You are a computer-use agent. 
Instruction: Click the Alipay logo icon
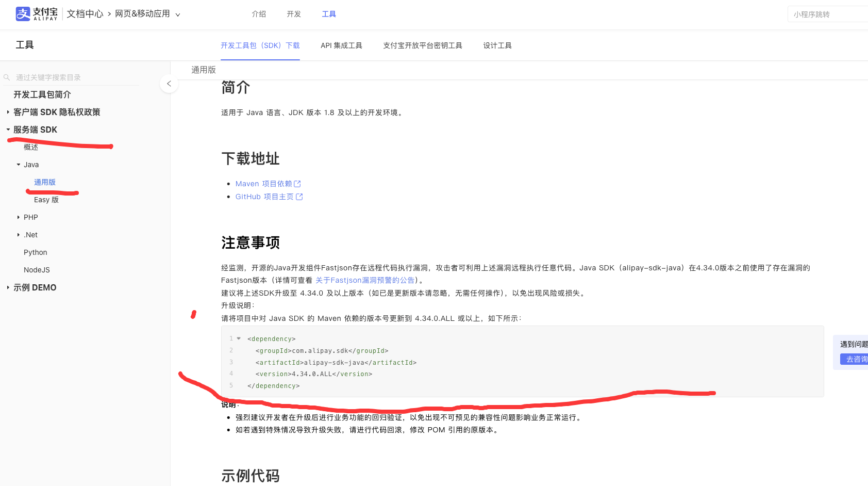click(23, 14)
